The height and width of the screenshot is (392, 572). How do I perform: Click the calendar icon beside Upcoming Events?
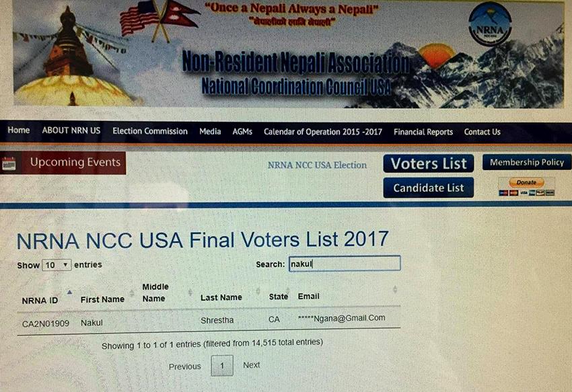[9, 163]
